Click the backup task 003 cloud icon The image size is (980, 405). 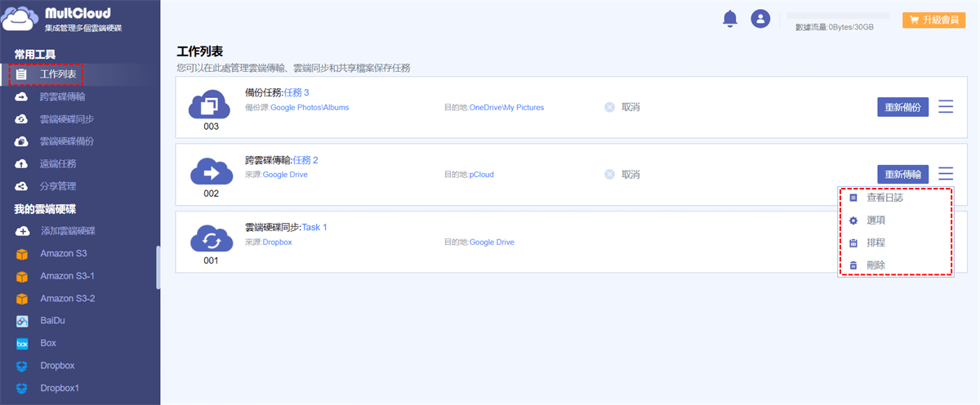[210, 105]
